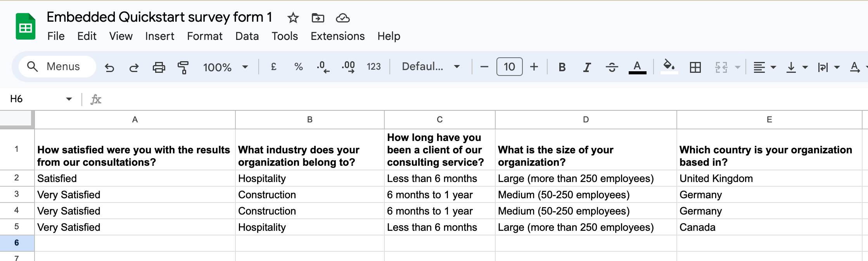Screen dimensions: 868x261
Task: Decrease decimal places
Action: (322, 67)
